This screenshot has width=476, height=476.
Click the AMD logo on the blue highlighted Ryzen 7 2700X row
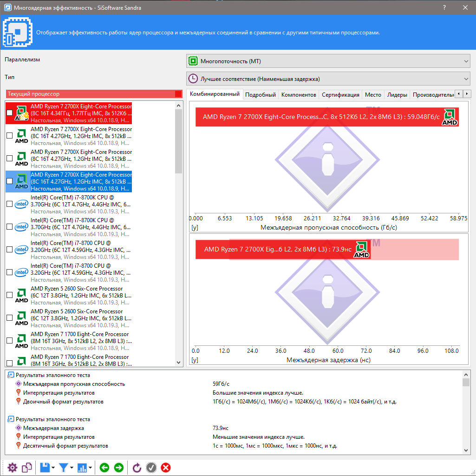(x=21, y=181)
